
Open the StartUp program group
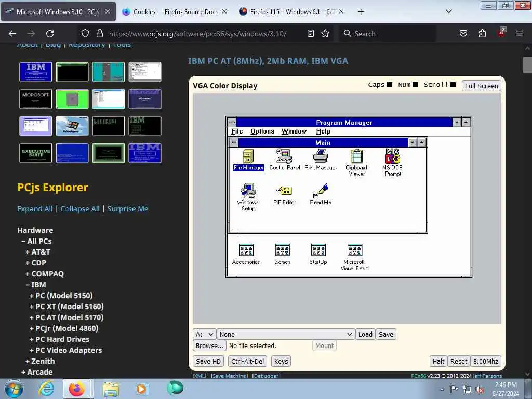point(318,254)
